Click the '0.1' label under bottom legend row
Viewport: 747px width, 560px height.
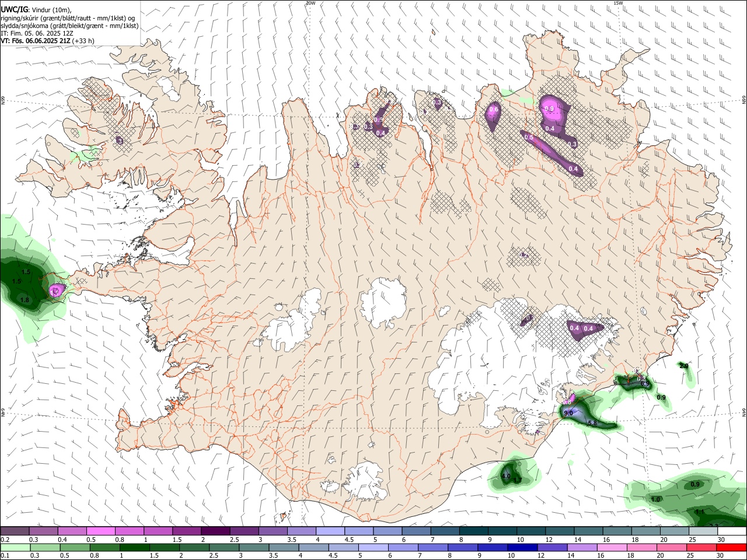tap(5, 555)
